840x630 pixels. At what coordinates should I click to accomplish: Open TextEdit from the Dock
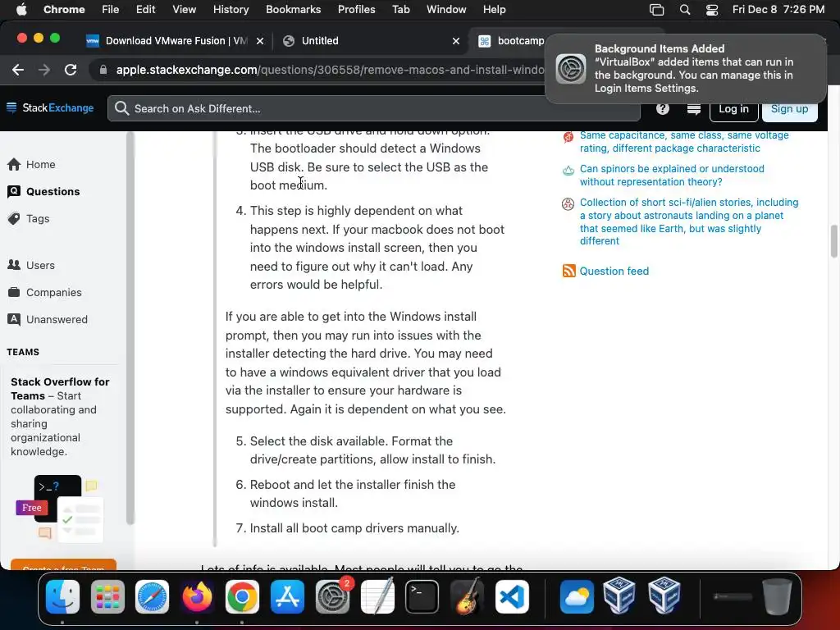377,597
